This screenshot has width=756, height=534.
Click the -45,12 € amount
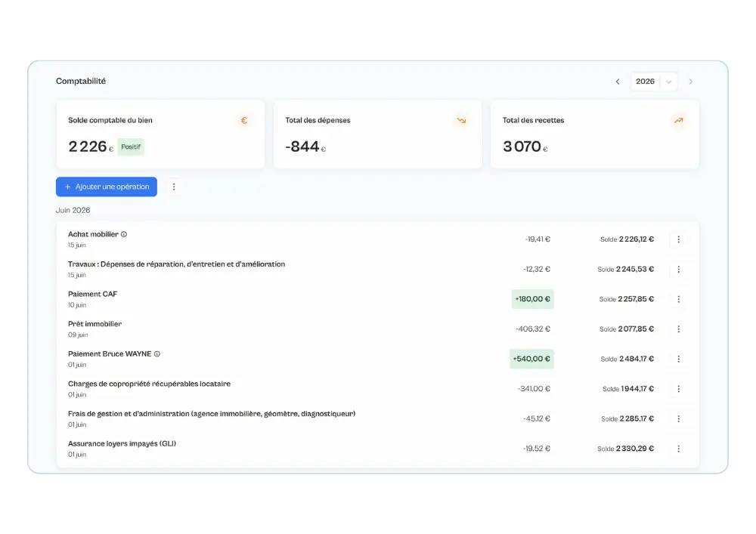tap(537, 418)
